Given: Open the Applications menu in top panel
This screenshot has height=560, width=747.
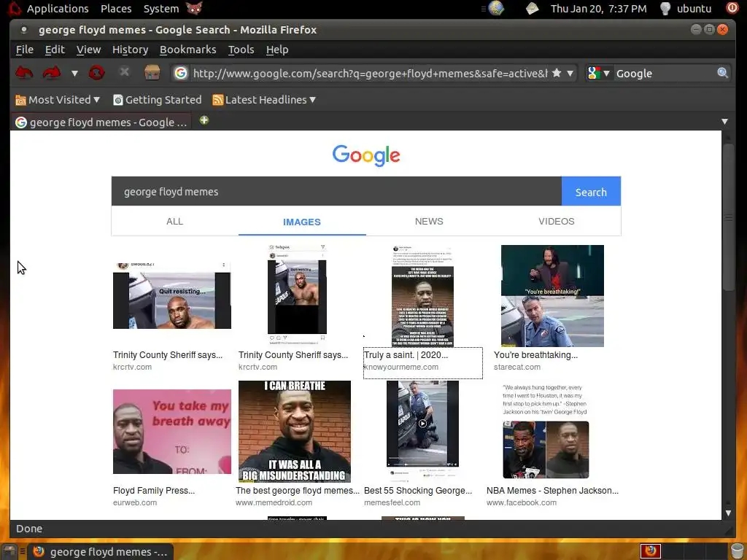Looking at the screenshot, I should [58, 9].
